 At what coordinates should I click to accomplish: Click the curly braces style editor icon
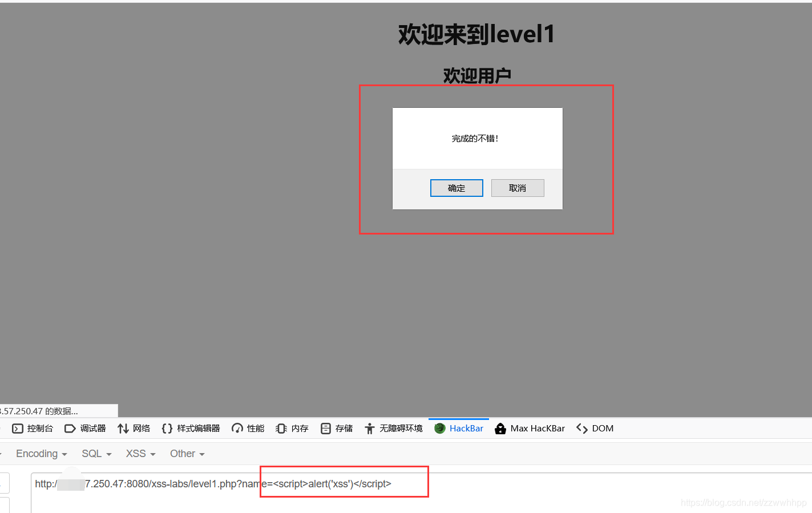coord(167,429)
